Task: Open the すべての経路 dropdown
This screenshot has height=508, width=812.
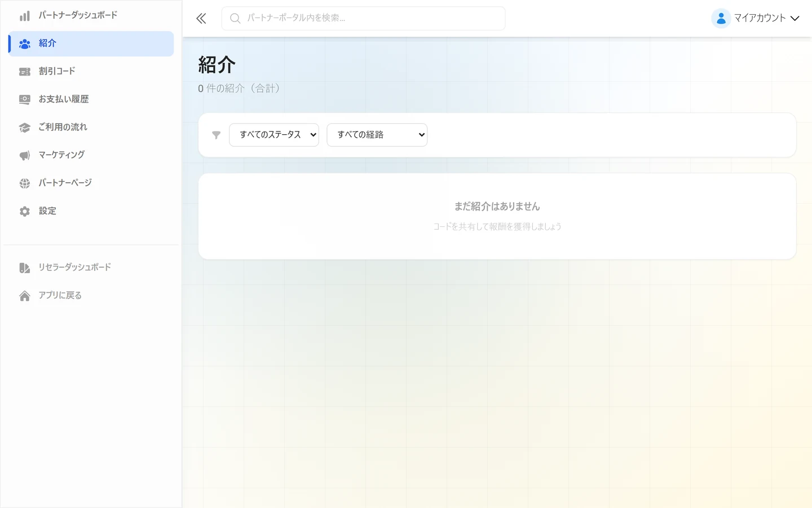Action: coord(377,135)
